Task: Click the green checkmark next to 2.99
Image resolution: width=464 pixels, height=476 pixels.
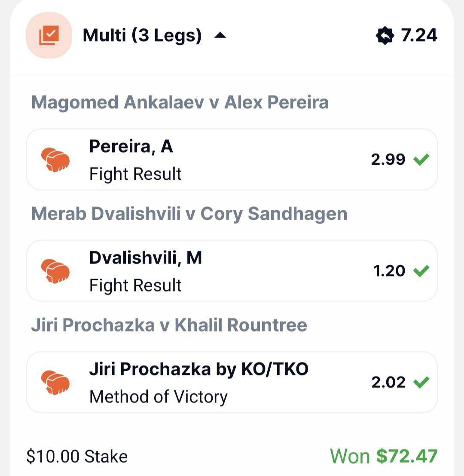Action: tap(421, 160)
